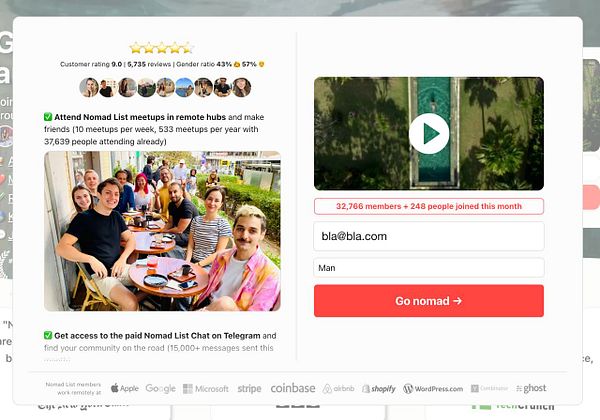Open the meetup group photo
This screenshot has height=420, width=600.
pos(162,231)
